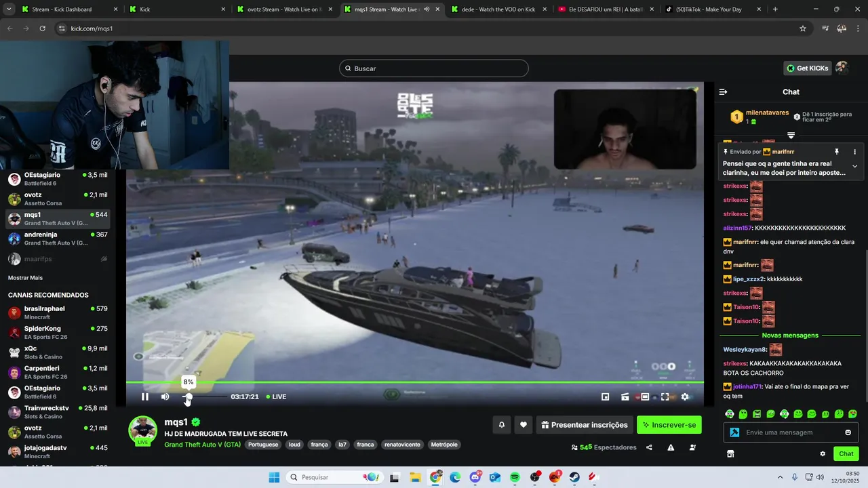Screen dimensions: 868x488
Task: Expand list with Mostrar Mais
Action: [25, 278]
